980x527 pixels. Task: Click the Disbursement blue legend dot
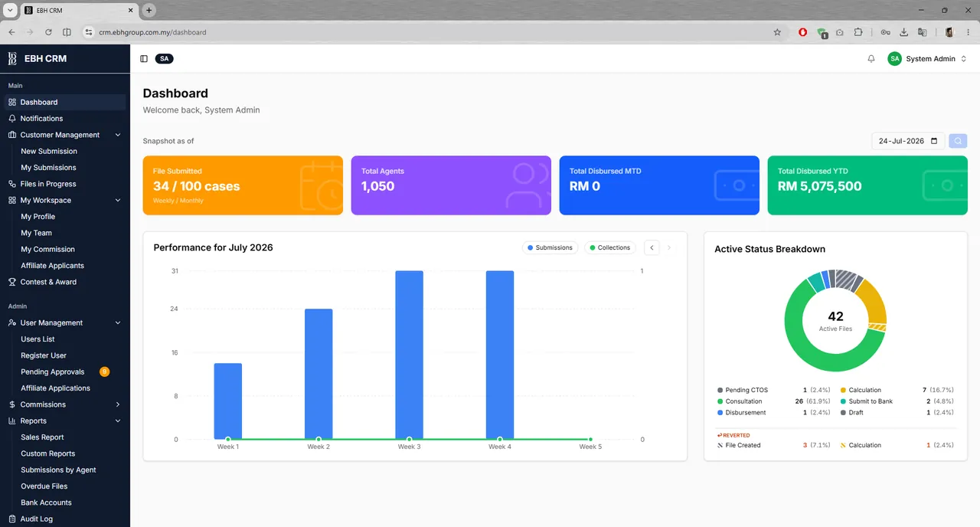coord(720,413)
